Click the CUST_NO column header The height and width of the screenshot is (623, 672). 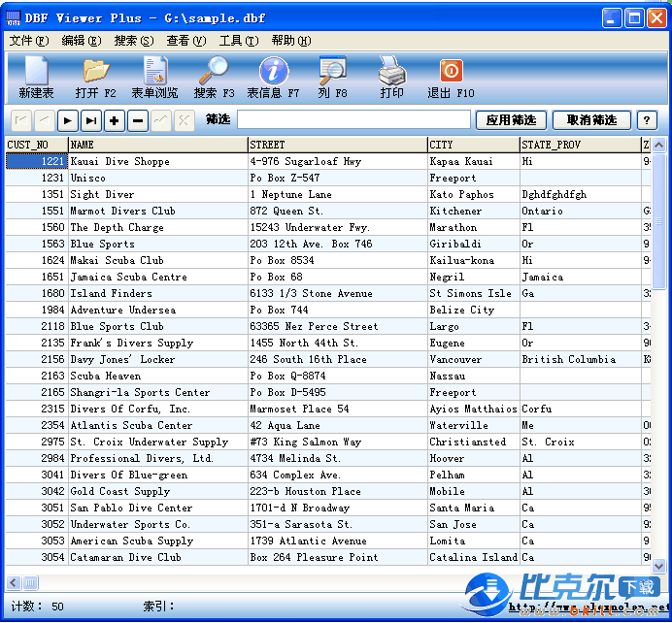(37, 145)
